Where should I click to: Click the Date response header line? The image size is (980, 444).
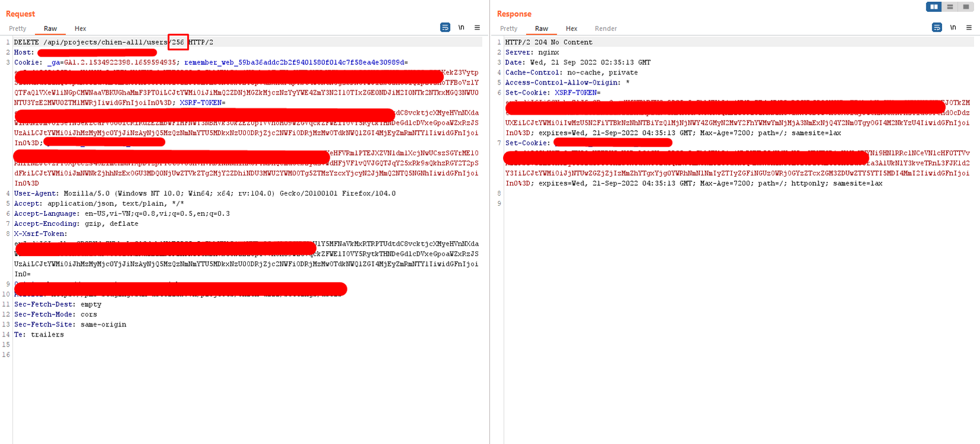[x=578, y=62]
